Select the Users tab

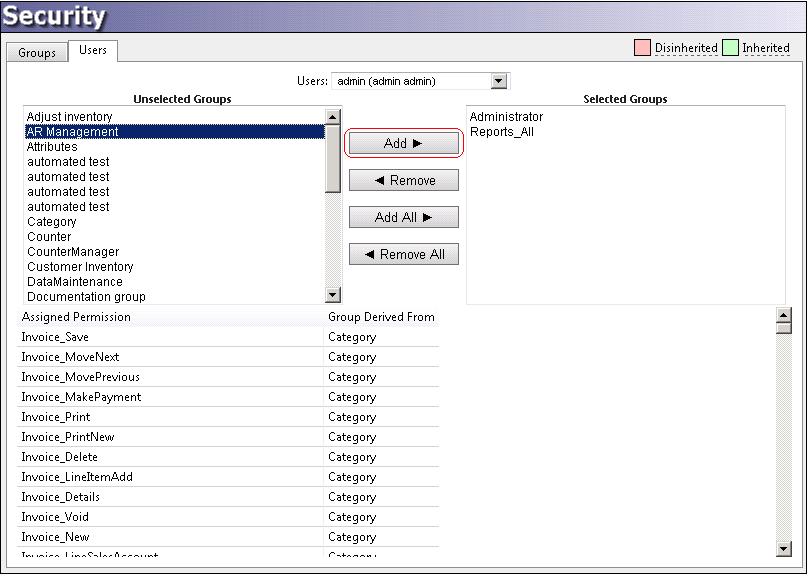92,50
